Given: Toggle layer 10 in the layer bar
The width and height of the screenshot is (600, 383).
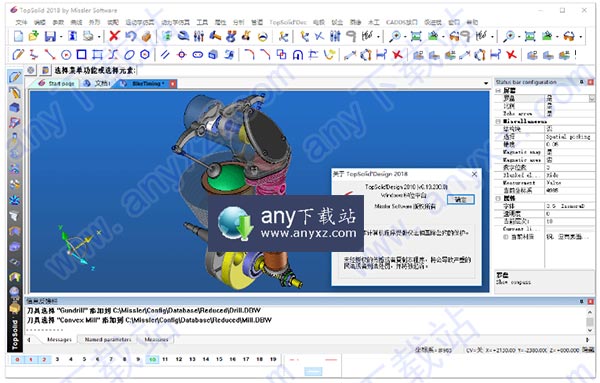Looking at the screenshot, I should click(152, 359).
